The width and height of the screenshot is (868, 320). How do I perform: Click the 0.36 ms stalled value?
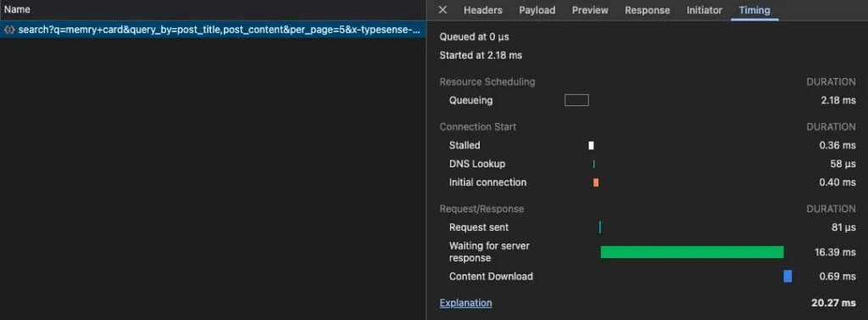click(x=837, y=145)
